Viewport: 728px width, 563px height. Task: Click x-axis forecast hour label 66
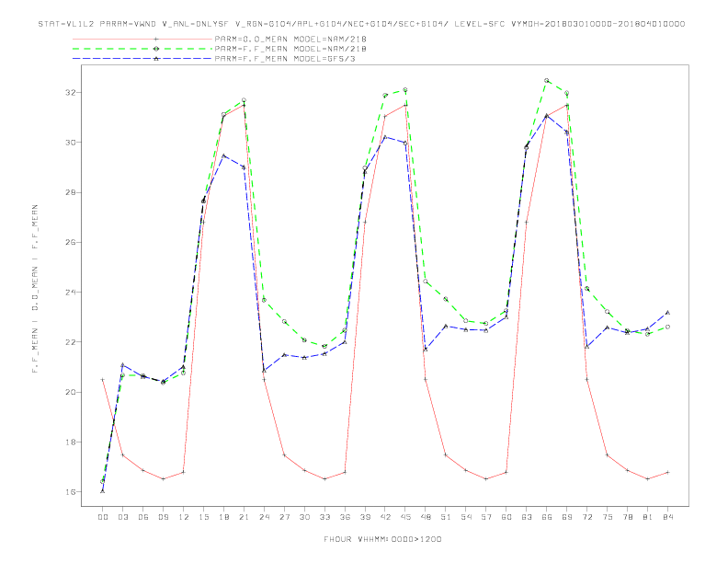pyautogui.click(x=547, y=517)
